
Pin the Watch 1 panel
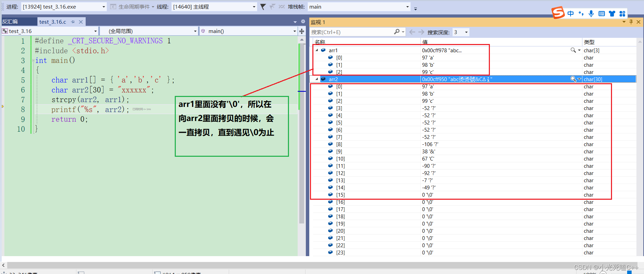pyautogui.click(x=631, y=22)
